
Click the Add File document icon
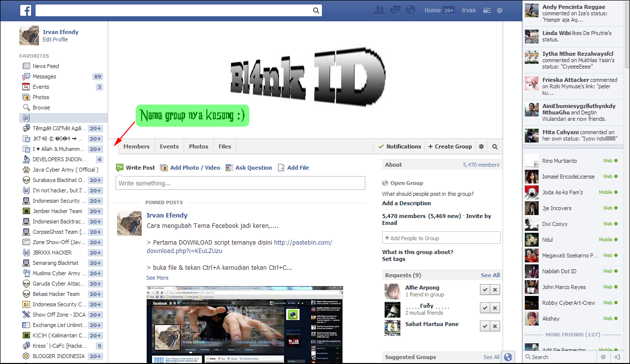point(281,168)
